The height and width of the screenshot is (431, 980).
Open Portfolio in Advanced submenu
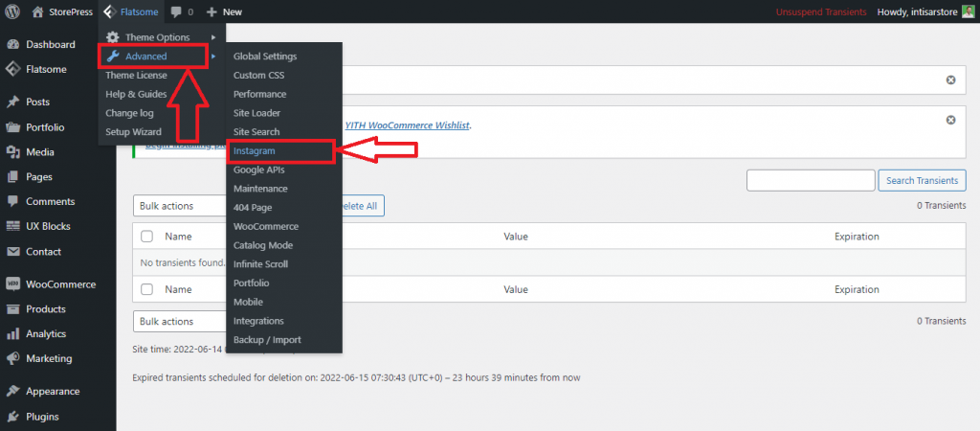pyautogui.click(x=252, y=283)
